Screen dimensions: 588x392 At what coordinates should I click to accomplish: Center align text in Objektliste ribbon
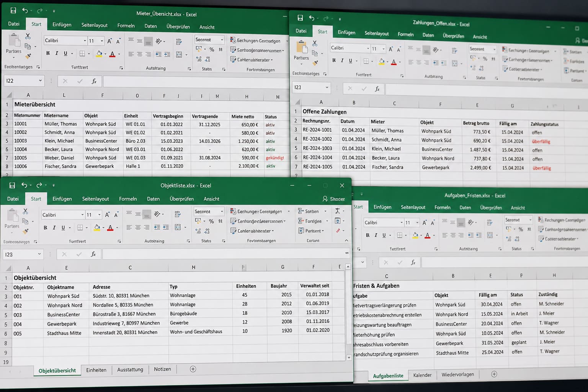point(138,227)
